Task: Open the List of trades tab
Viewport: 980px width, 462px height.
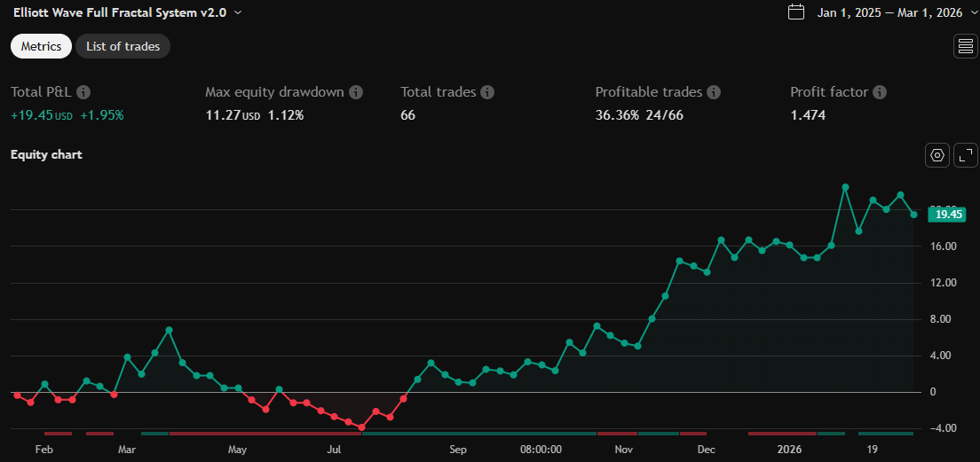Action: 122,46
